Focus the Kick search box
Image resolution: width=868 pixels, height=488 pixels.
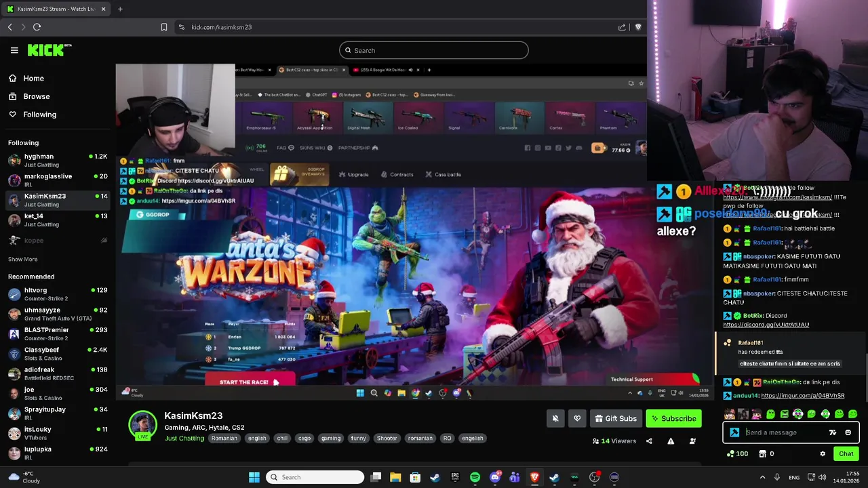tap(433, 50)
